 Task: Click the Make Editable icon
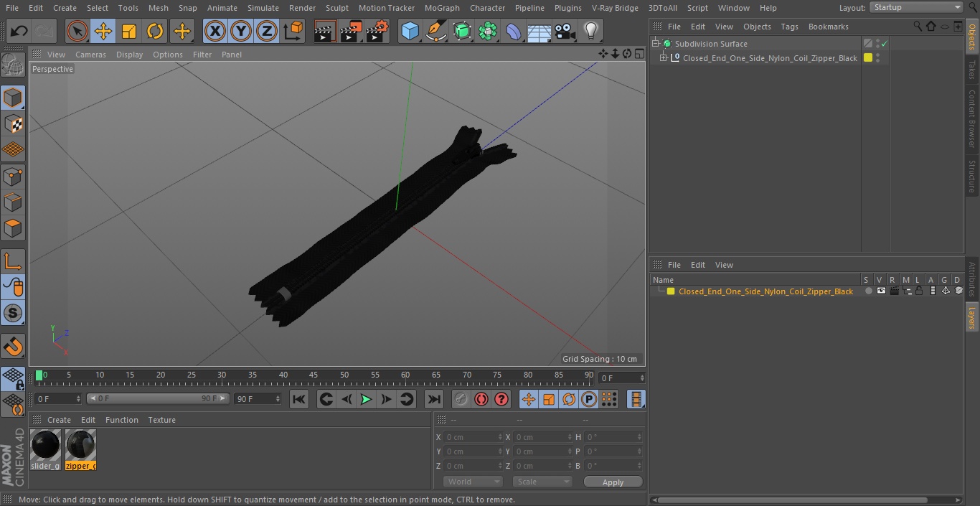click(x=13, y=66)
